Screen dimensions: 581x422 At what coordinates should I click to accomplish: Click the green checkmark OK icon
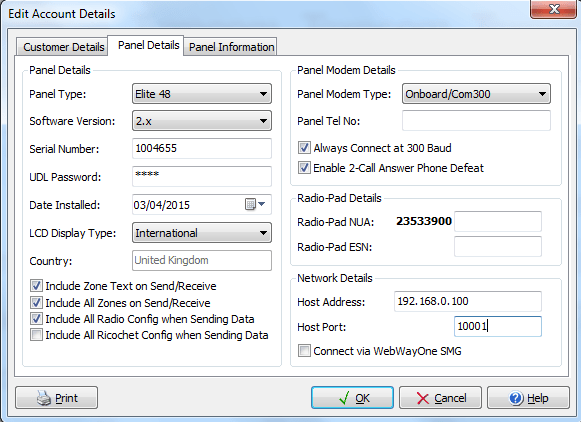[x=344, y=398]
